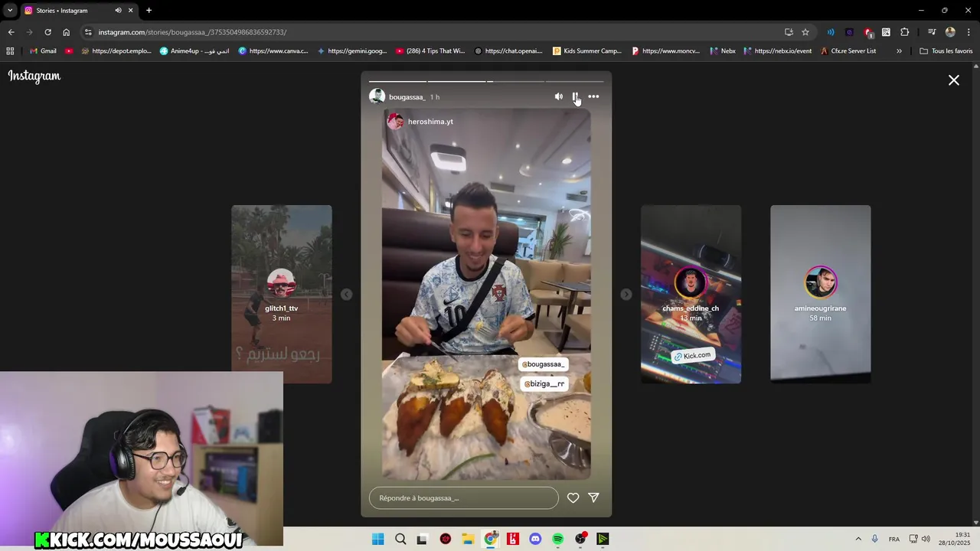This screenshot has height=551, width=980.
Task: Open the Cfx.re Server List bookmark
Action: 848,51
